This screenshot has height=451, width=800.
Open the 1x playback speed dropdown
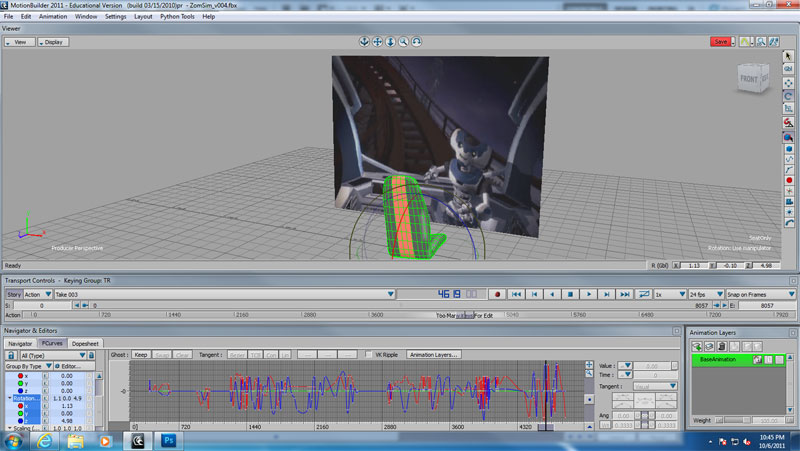coord(670,294)
